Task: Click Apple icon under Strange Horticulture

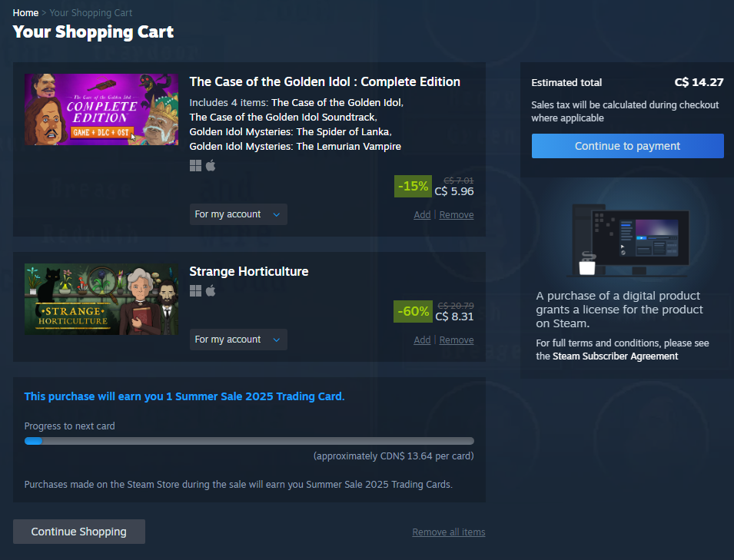Action: pos(211,290)
